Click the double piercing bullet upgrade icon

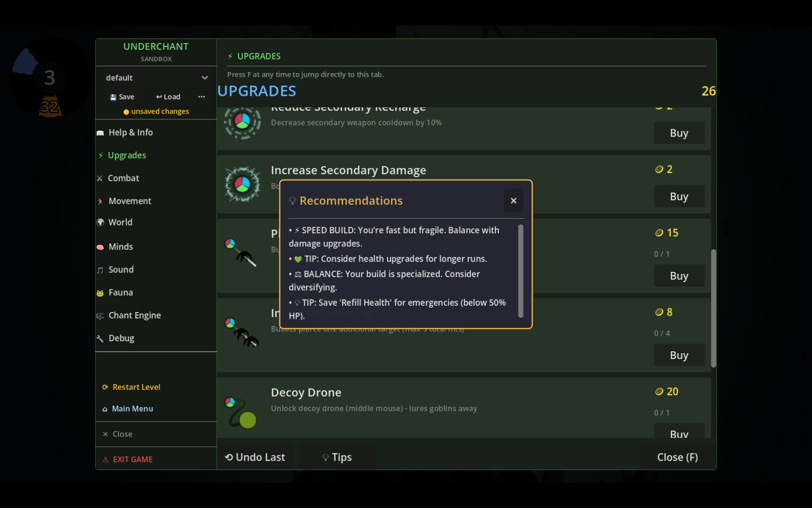(242, 332)
